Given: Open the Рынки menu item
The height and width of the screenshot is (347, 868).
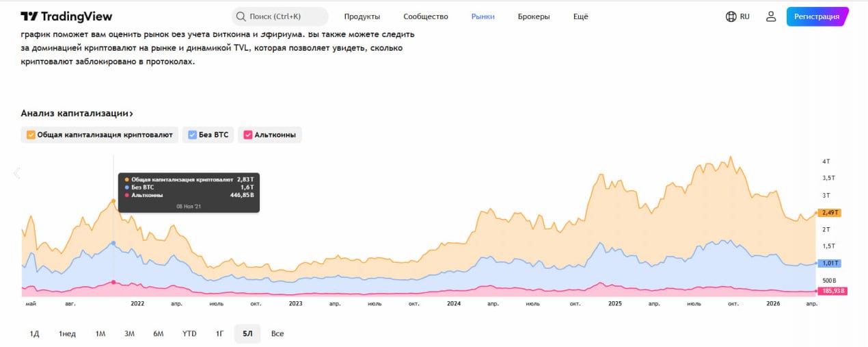Looking at the screenshot, I should tap(483, 16).
